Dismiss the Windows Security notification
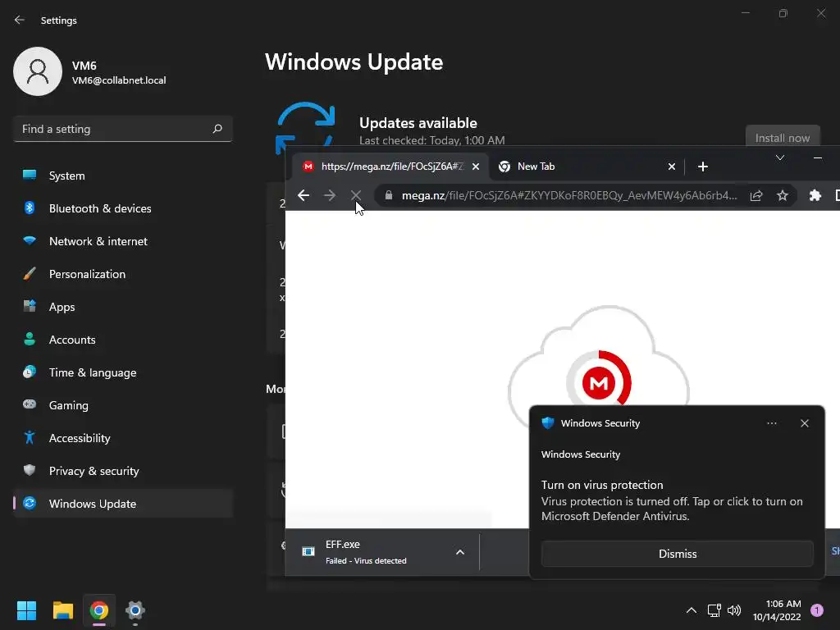840x630 pixels. 677,554
